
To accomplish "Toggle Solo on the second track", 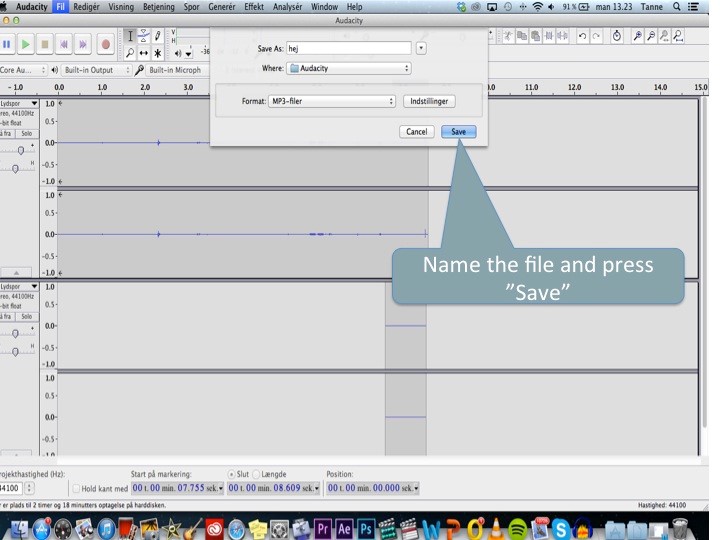I will (x=27, y=317).
